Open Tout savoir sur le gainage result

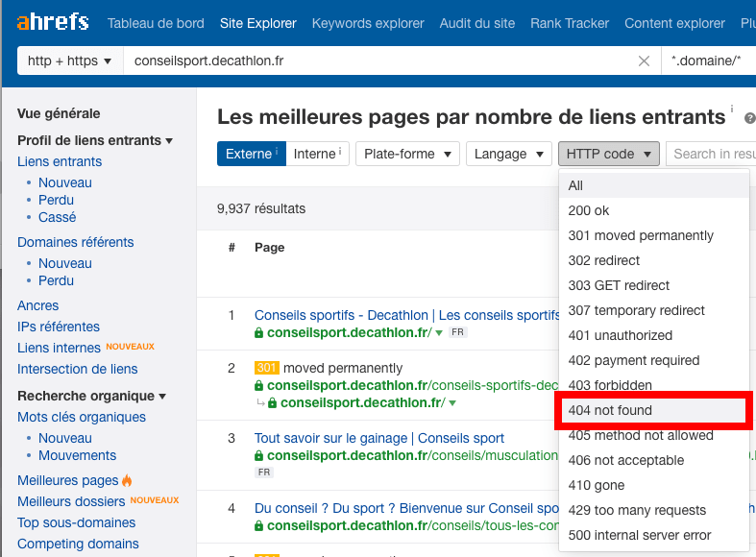pyautogui.click(x=379, y=438)
